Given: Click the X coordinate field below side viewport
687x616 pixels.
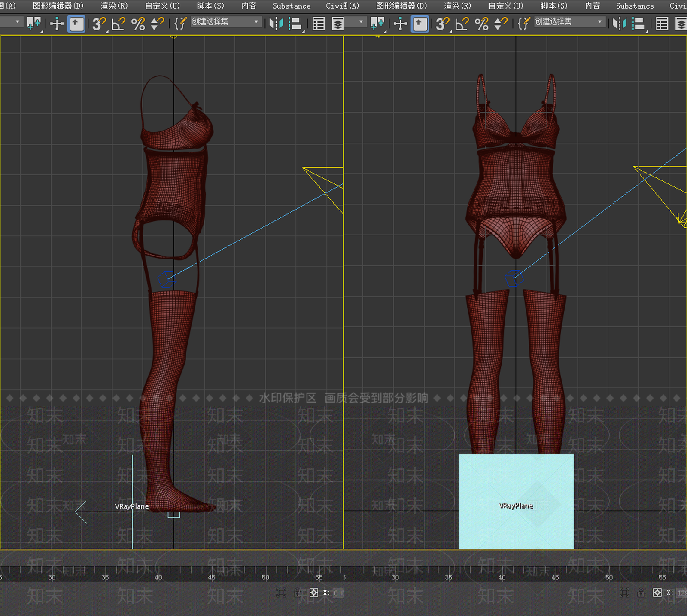Looking at the screenshot, I should click(338, 593).
